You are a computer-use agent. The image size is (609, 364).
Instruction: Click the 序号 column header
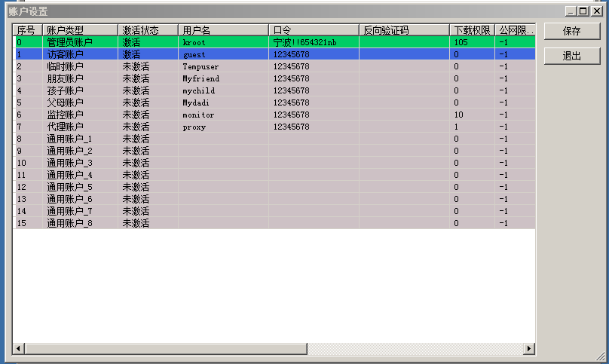[27, 30]
